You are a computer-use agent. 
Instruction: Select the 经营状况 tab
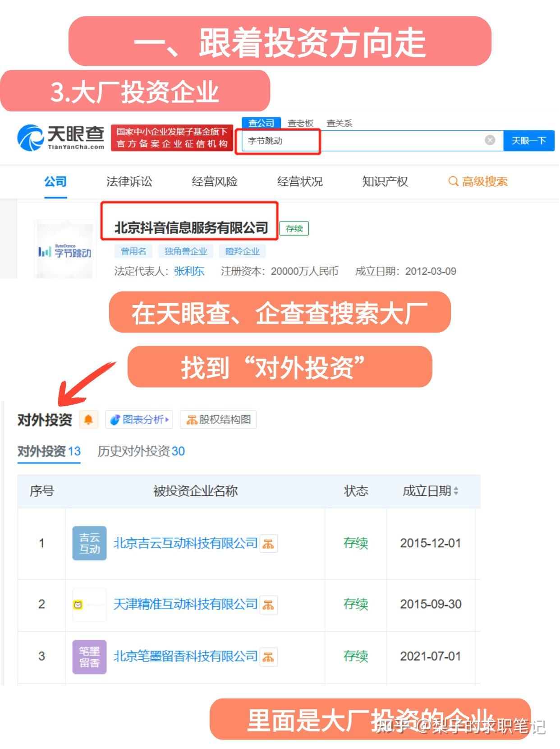(300, 181)
